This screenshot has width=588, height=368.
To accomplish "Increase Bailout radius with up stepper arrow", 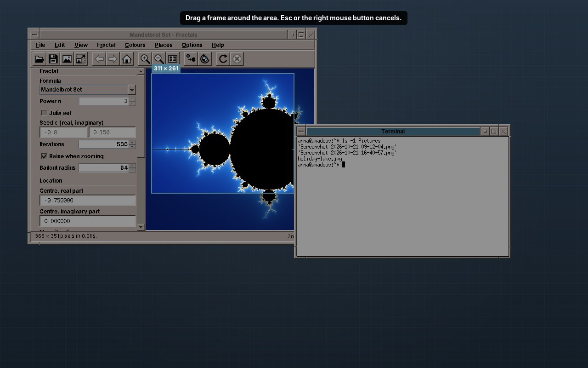I will pos(132,166).
